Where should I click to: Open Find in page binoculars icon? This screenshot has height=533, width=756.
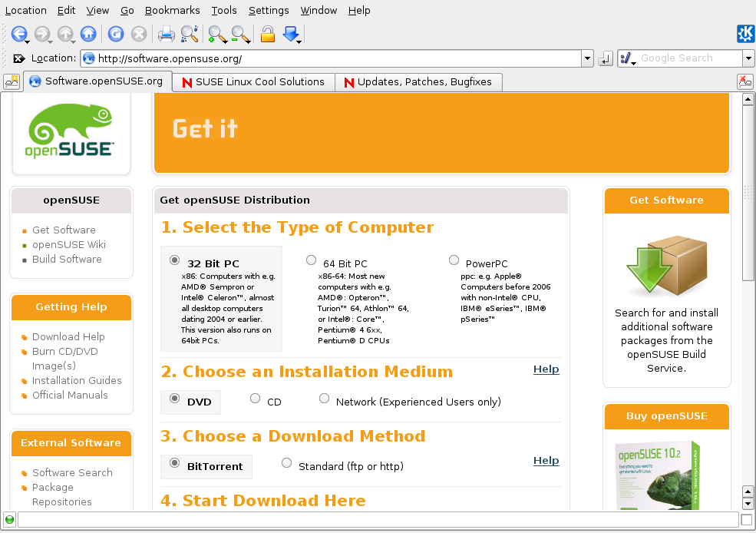pos(190,34)
